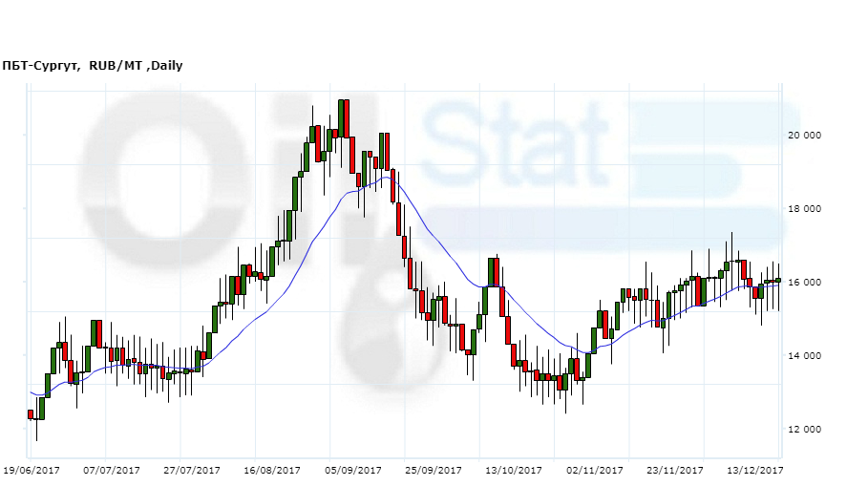Select the 13/12/2017 date label
The width and height of the screenshot is (868, 486).
754,470
